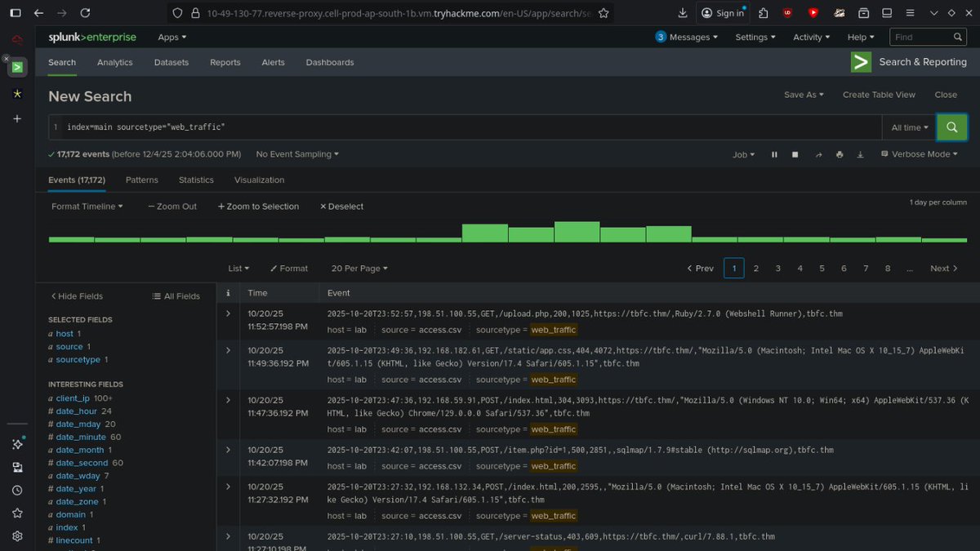
Task: Open the uBlock Origin extension
Action: (786, 13)
